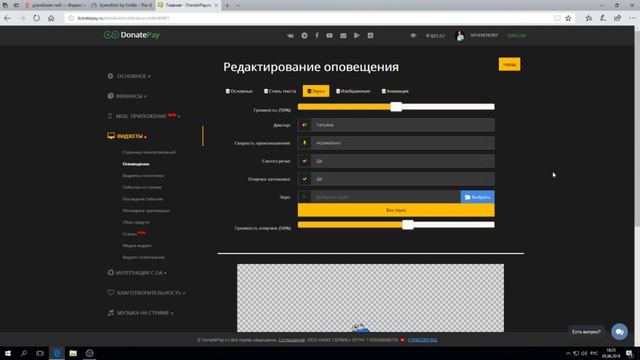Click the gear icon next to Основное
Viewport: 640px width, 360px height.
[x=111, y=76]
